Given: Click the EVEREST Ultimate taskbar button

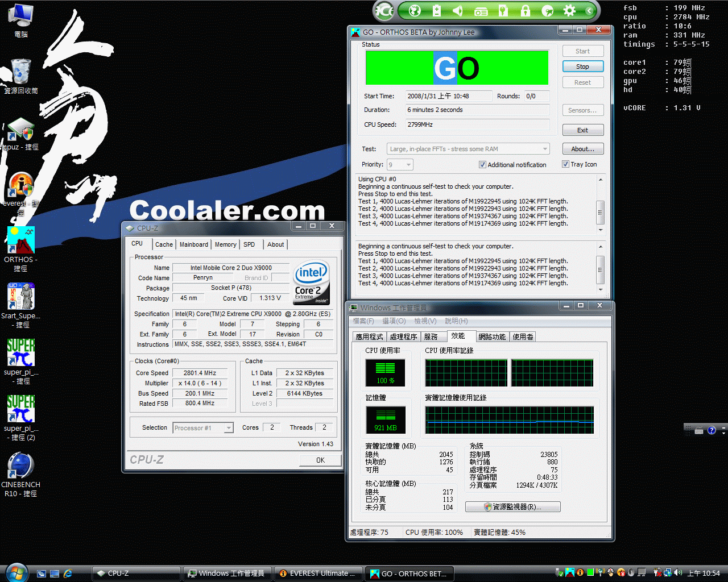Looking at the screenshot, I should [x=318, y=573].
